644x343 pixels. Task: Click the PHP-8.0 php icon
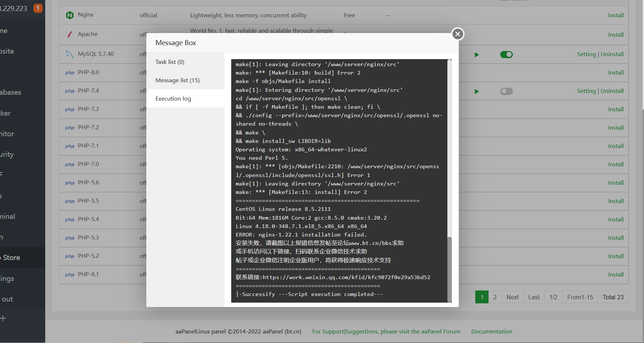click(x=70, y=73)
